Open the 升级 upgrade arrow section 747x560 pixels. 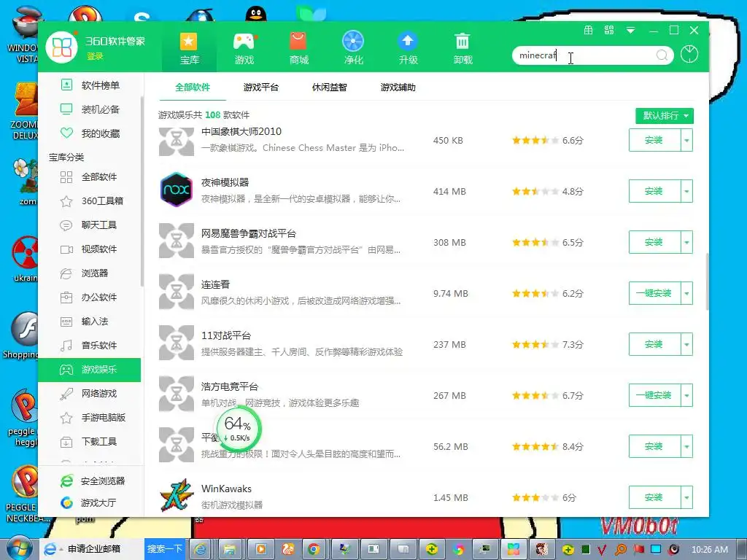click(408, 48)
